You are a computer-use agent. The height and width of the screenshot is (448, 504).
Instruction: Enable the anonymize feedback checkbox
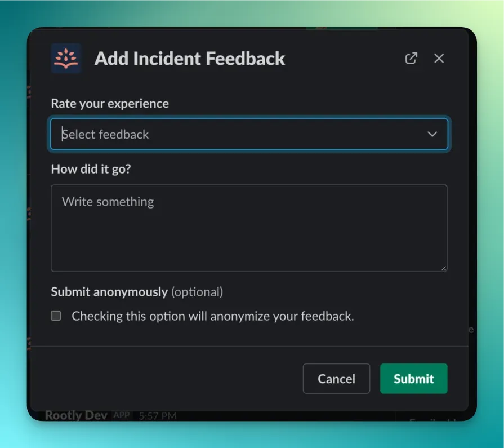56,316
